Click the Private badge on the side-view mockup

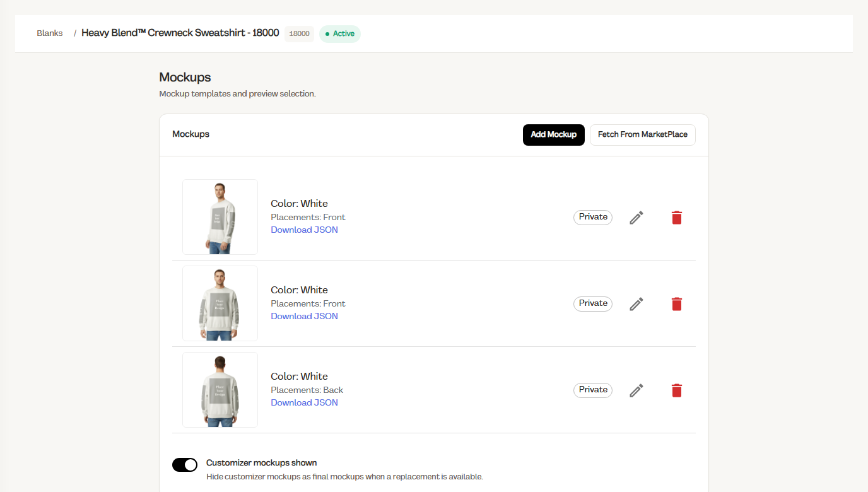pos(593,217)
